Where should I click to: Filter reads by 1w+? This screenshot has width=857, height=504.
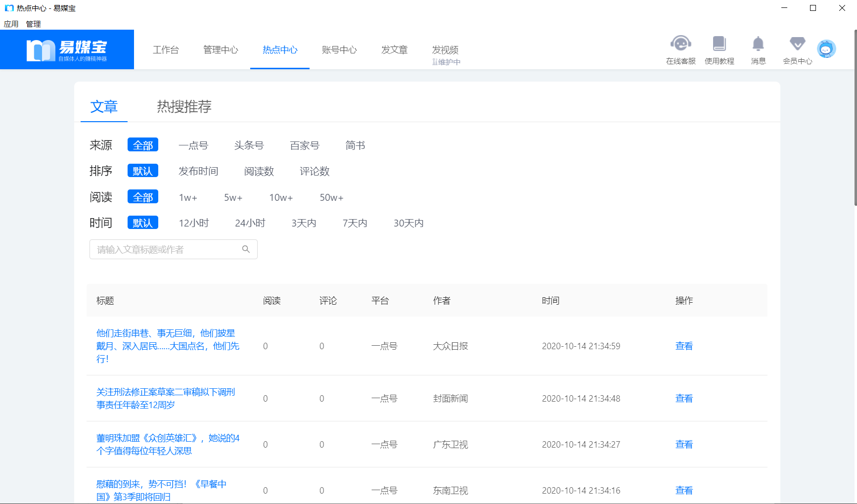click(188, 197)
